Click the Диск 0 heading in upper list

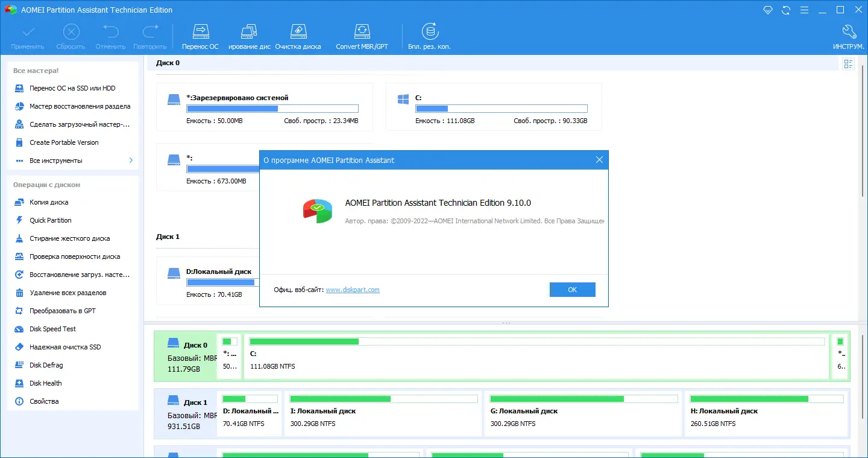click(168, 63)
